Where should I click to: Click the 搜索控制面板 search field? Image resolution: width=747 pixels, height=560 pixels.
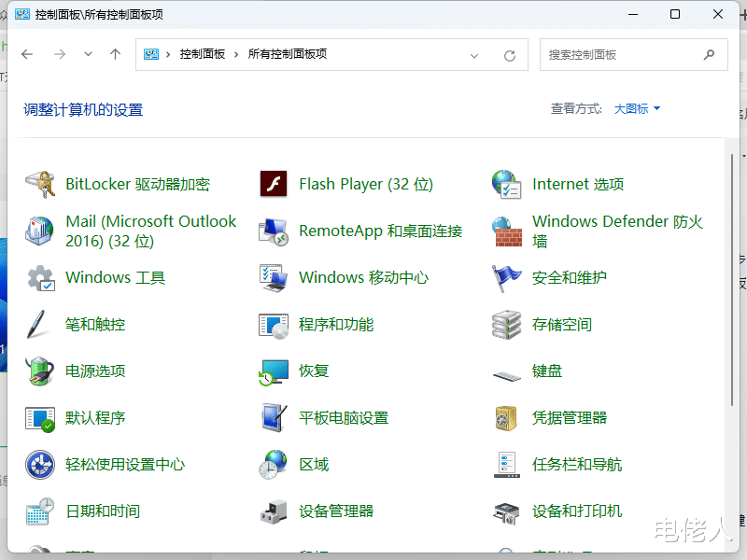point(634,55)
